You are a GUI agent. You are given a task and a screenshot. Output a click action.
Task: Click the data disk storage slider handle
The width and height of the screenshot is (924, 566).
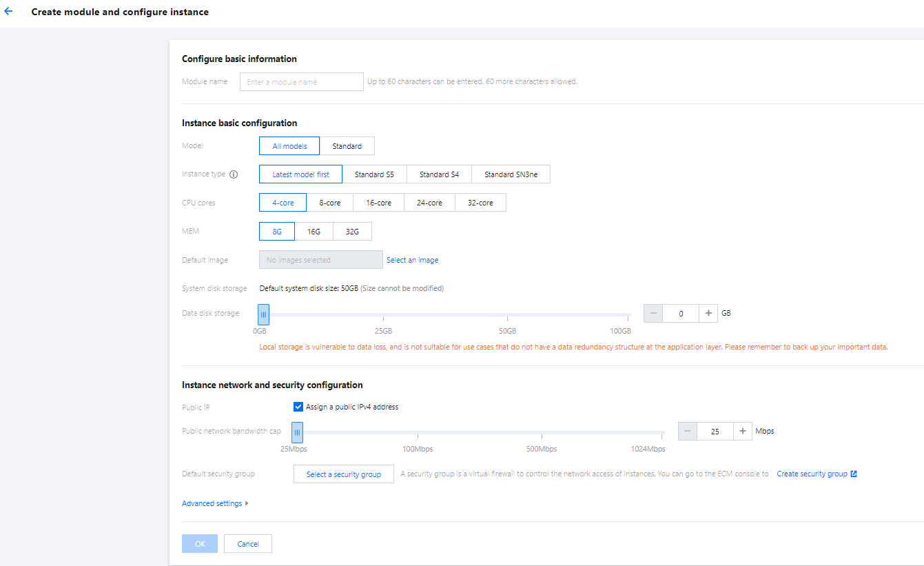263,314
